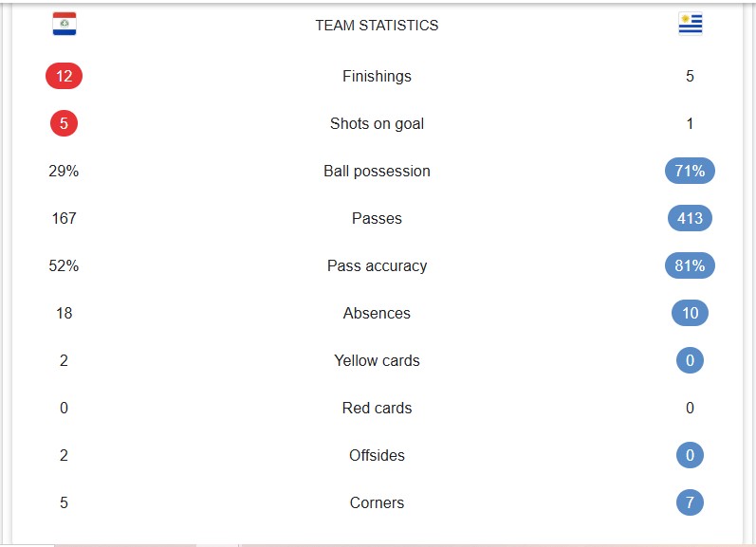Click the Shots on goal label

pyautogui.click(x=377, y=124)
